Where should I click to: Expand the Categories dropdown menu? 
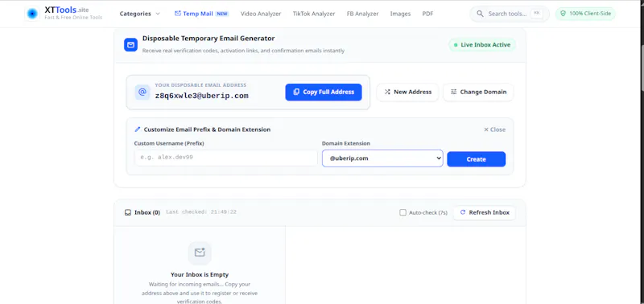coord(139,14)
